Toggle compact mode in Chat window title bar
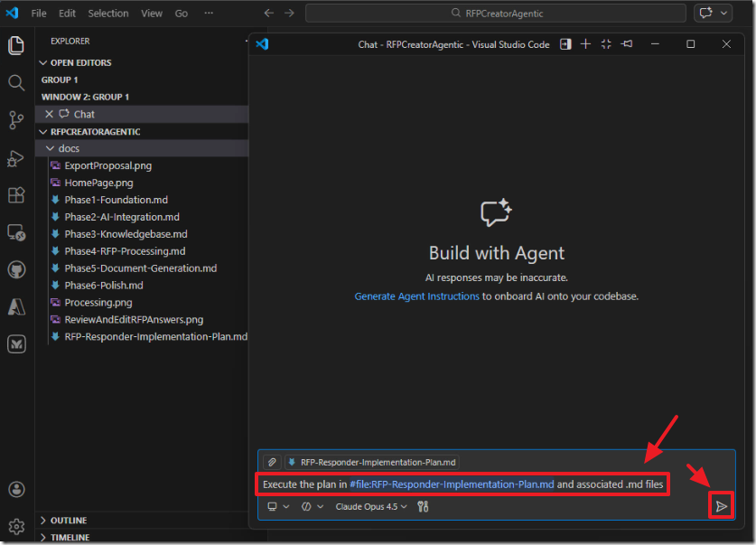Screen dimensions: 756x545 pos(606,44)
